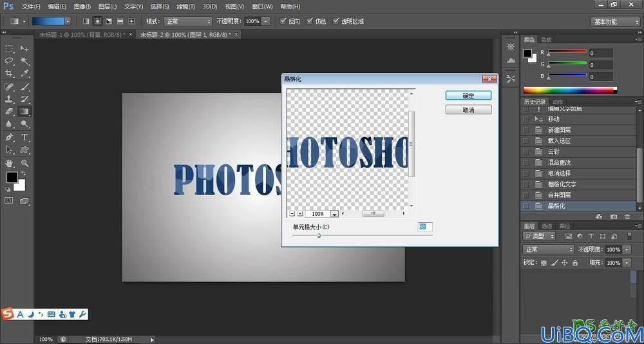Open preview zoom dropdown in 晶格化 dialog
The width and height of the screenshot is (644, 344).
[x=335, y=214]
